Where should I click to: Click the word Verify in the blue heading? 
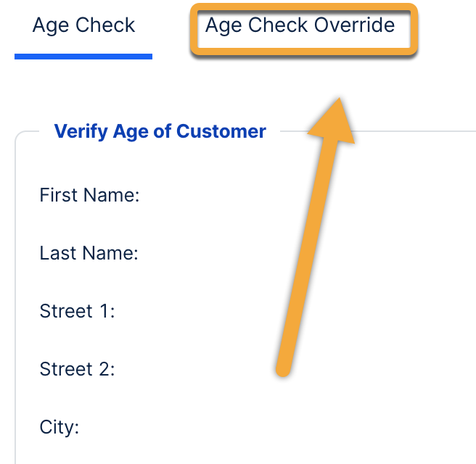point(76,131)
